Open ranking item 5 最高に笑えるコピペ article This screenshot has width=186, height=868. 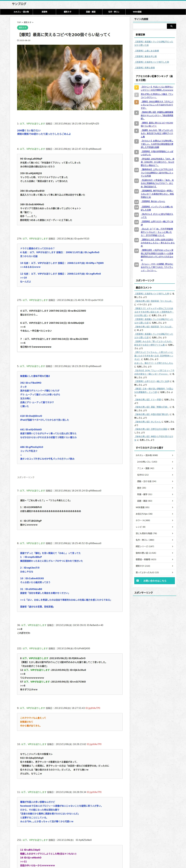(x=157, y=124)
